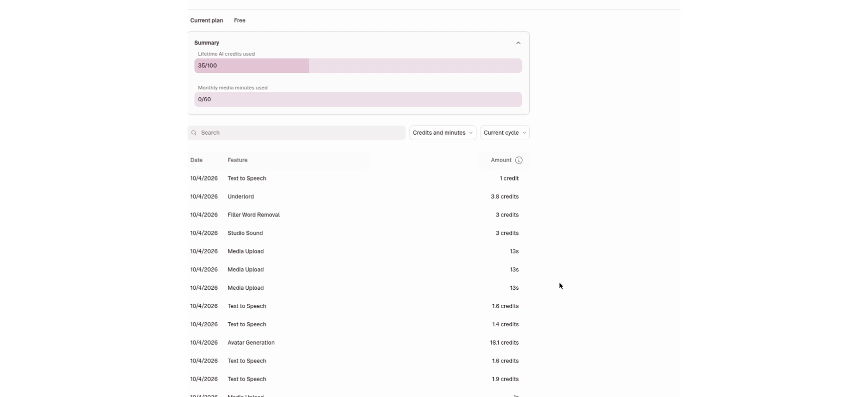Select the Summary heading text
The image size is (868, 397).
click(x=207, y=43)
